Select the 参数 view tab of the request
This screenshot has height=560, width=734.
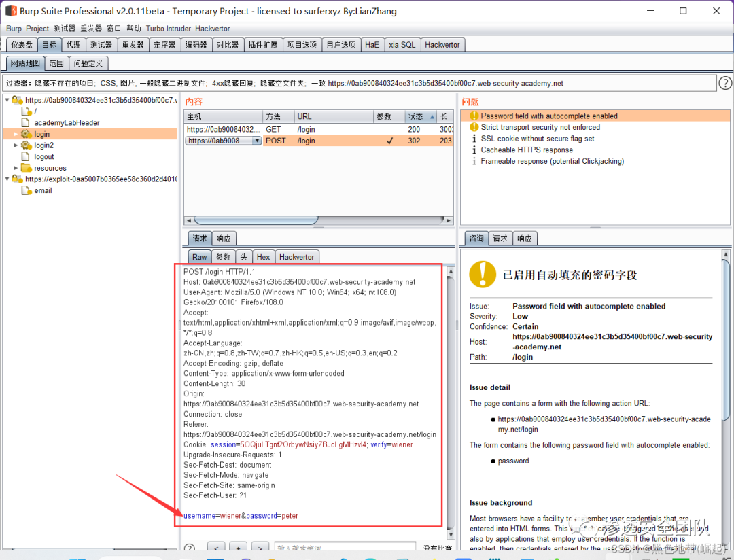coord(223,257)
